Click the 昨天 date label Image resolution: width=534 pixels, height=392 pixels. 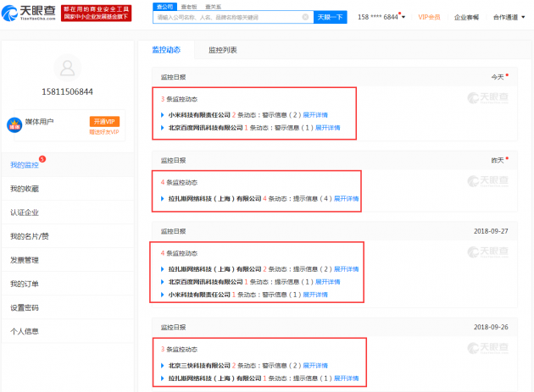pos(498,160)
